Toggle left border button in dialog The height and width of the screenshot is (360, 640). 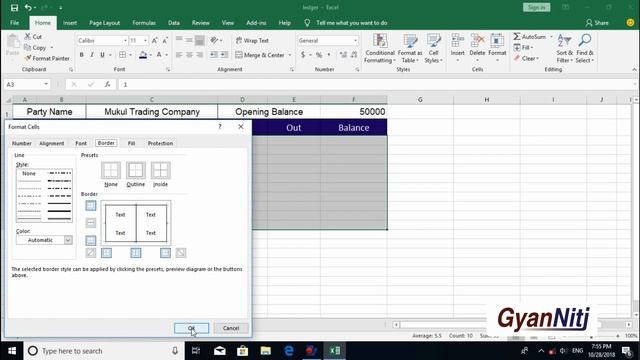(107, 253)
